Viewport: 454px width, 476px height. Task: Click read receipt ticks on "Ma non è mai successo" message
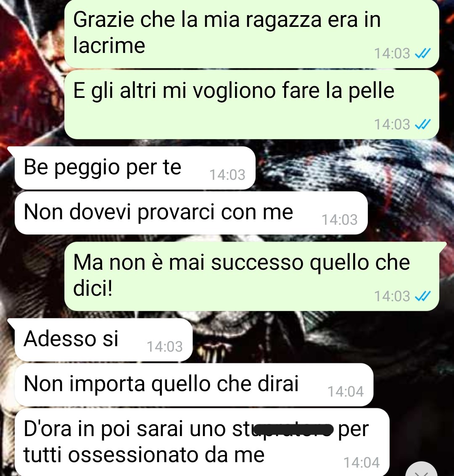pyautogui.click(x=423, y=296)
